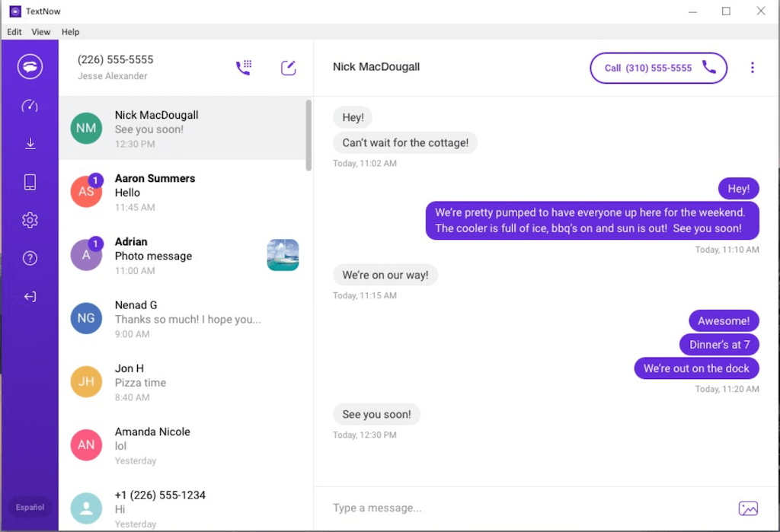
Task: Click the download icon in sidebar
Action: pos(30,144)
